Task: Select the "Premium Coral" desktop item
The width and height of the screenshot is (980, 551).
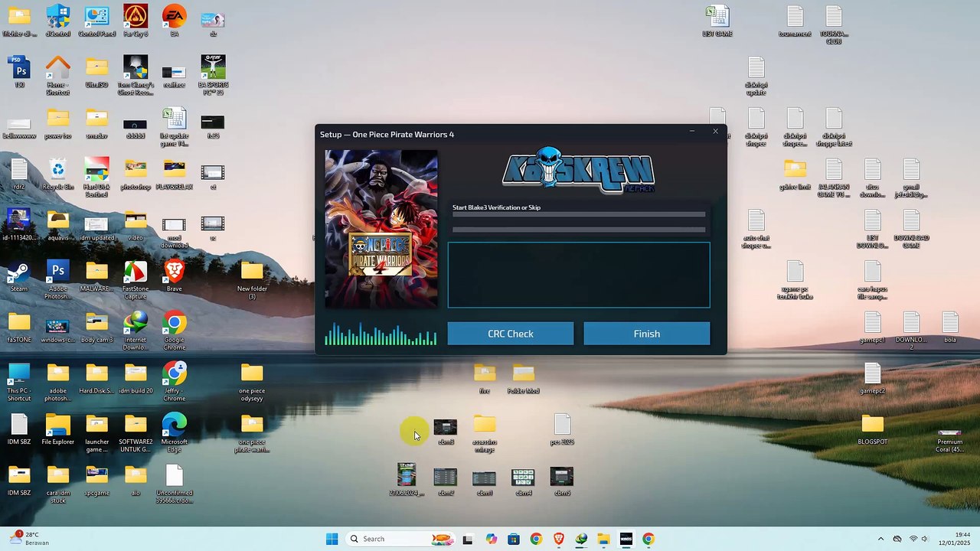Action: click(949, 438)
